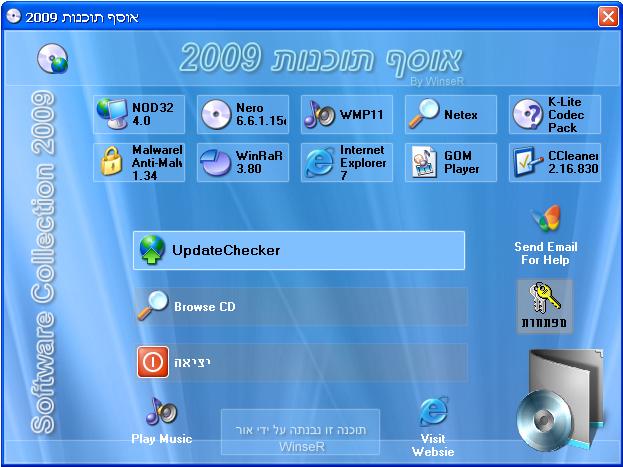Click Send Email For Help link

coord(546,253)
